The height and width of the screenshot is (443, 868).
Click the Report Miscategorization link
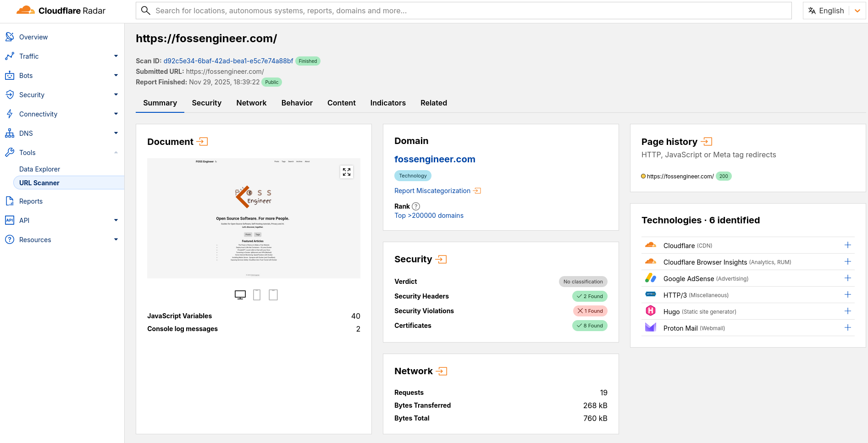pyautogui.click(x=432, y=191)
